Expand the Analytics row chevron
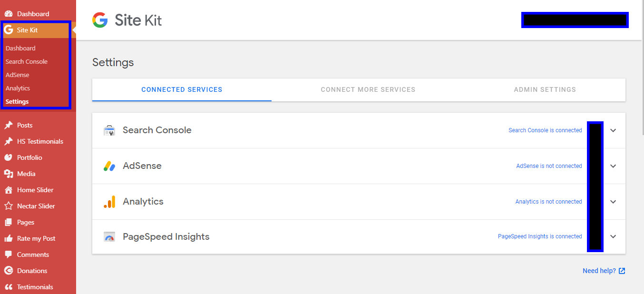 613,202
